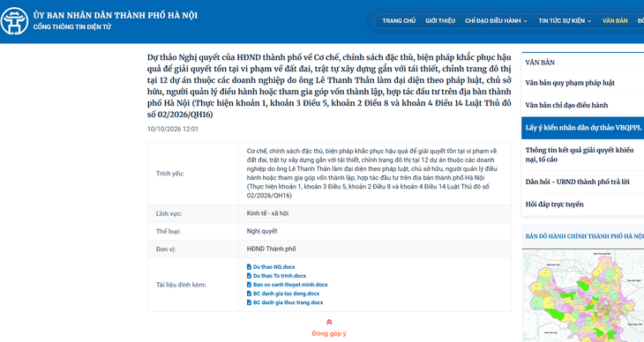Click the file icon beside BC danh gia thuc trang.docx
Image resolution: width=644 pixels, height=342 pixels.
[249, 302]
